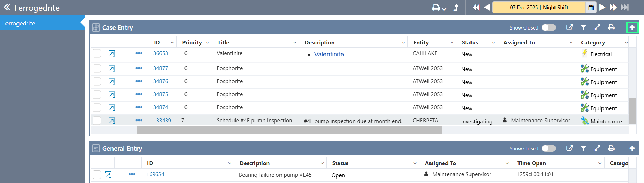644x183 pixels.
Task: Click the add new Case Entry plus icon
Action: 632,27
